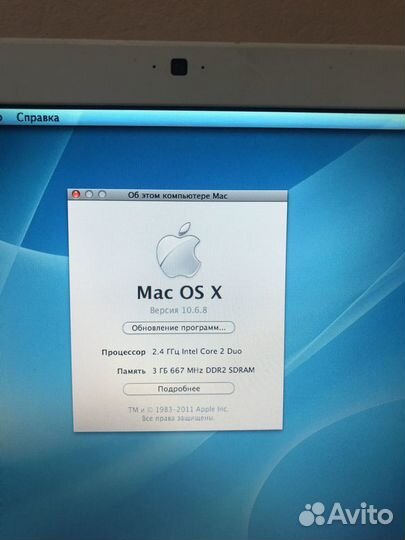
Task: Click the 3 ГБ 667 MHz DDR2 SDRAM value
Action: pyautogui.click(x=204, y=371)
